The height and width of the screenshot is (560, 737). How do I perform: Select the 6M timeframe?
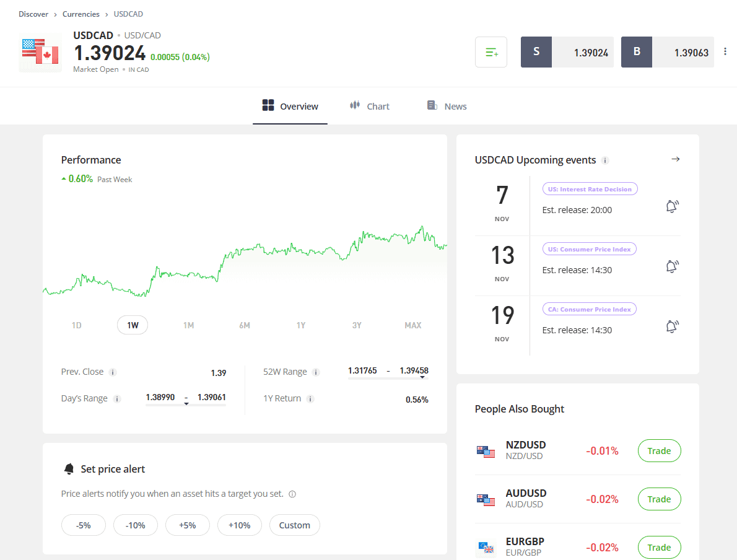245,325
